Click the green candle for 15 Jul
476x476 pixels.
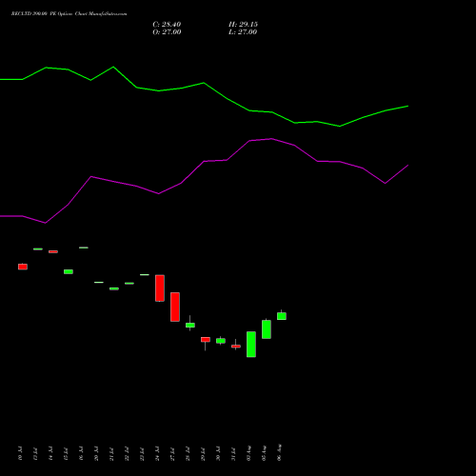(x=69, y=271)
